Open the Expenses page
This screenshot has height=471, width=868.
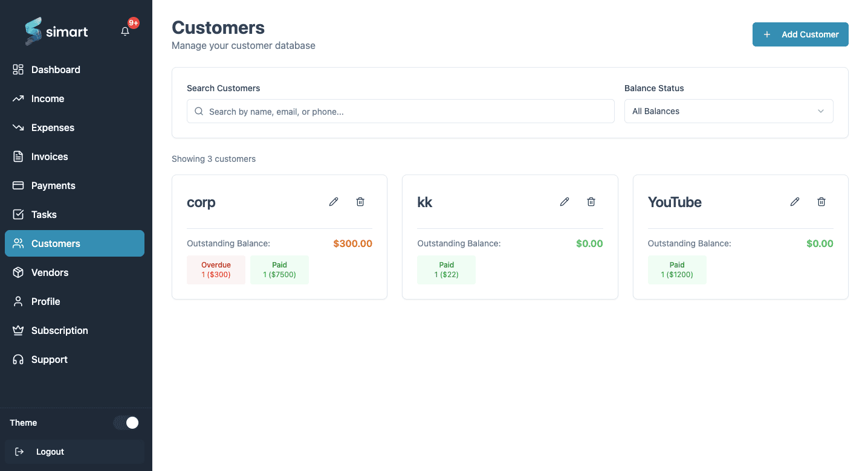pos(52,127)
